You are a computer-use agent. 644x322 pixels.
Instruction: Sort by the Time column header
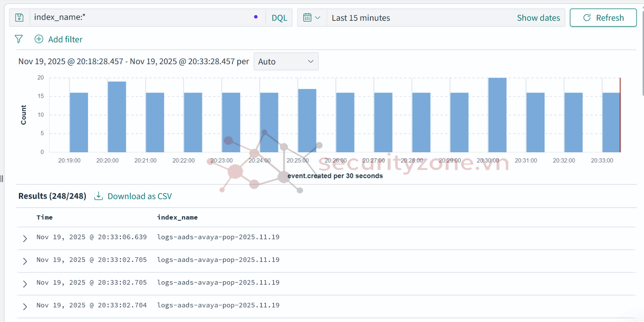(45, 217)
